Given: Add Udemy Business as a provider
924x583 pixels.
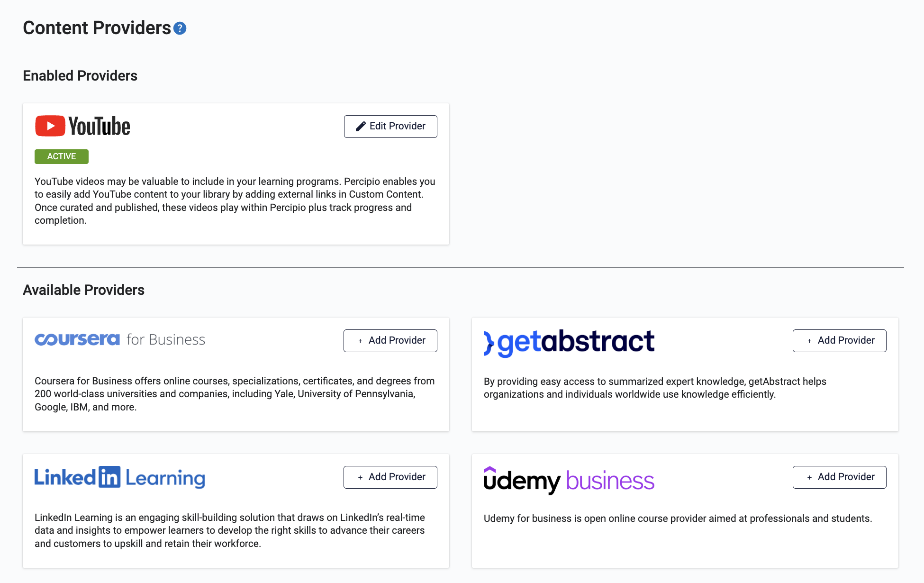Looking at the screenshot, I should point(839,477).
